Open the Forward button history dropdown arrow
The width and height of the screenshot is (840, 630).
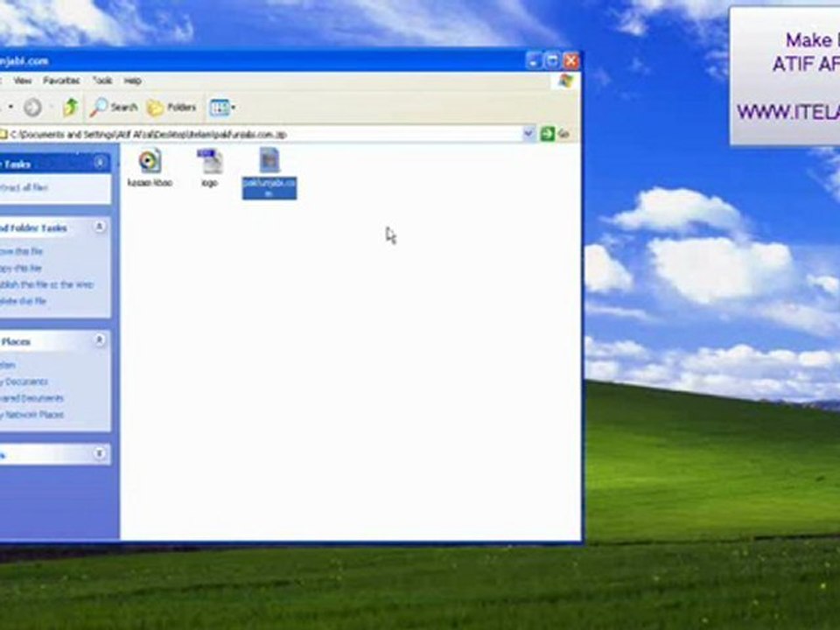click(51, 107)
